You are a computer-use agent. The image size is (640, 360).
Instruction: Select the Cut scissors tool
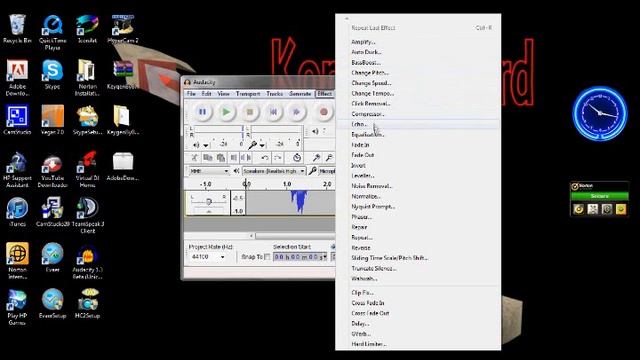[x=195, y=158]
